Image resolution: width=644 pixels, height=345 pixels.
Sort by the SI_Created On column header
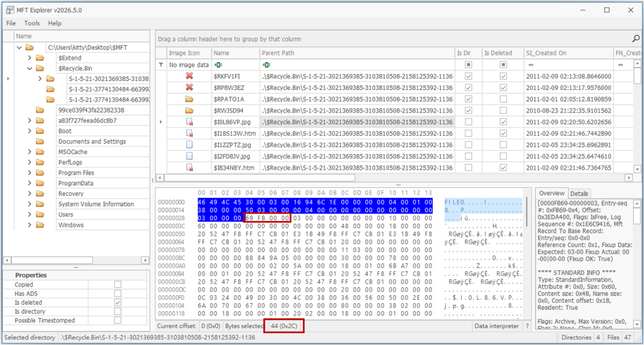coord(568,53)
